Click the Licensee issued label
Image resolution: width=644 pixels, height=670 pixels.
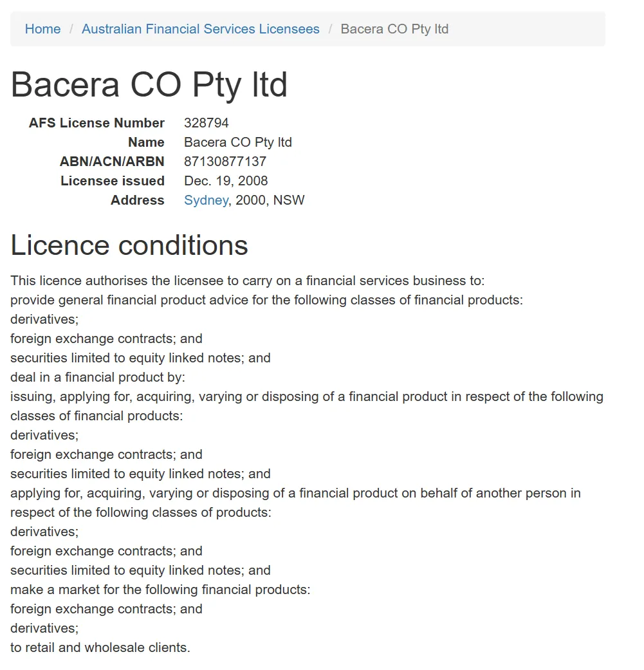113,181
